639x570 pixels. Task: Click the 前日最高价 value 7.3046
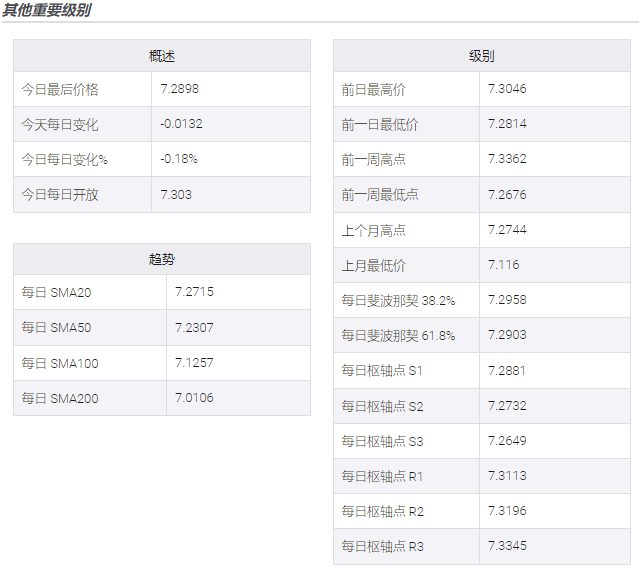pos(507,89)
